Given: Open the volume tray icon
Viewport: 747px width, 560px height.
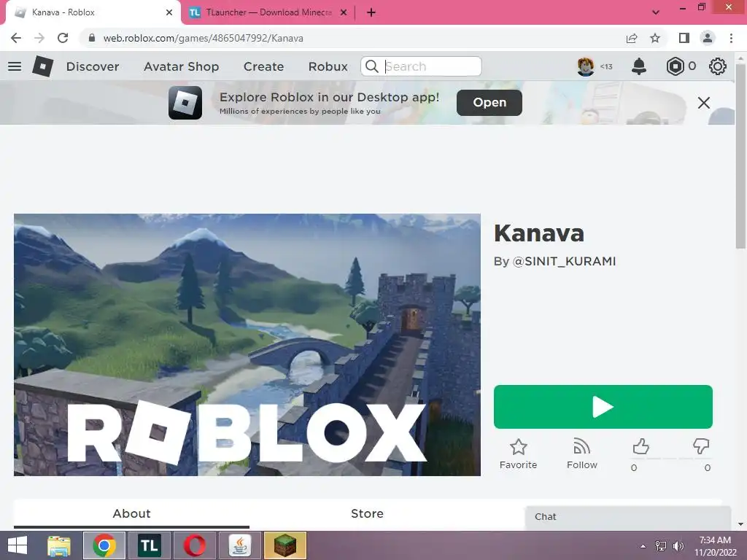Looking at the screenshot, I should pos(678,546).
